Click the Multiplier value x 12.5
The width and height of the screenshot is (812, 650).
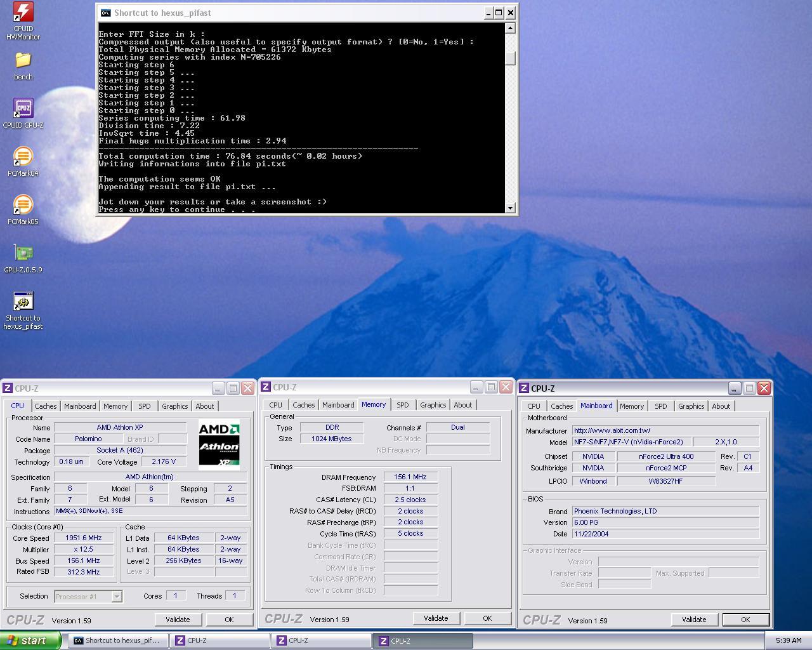point(84,549)
